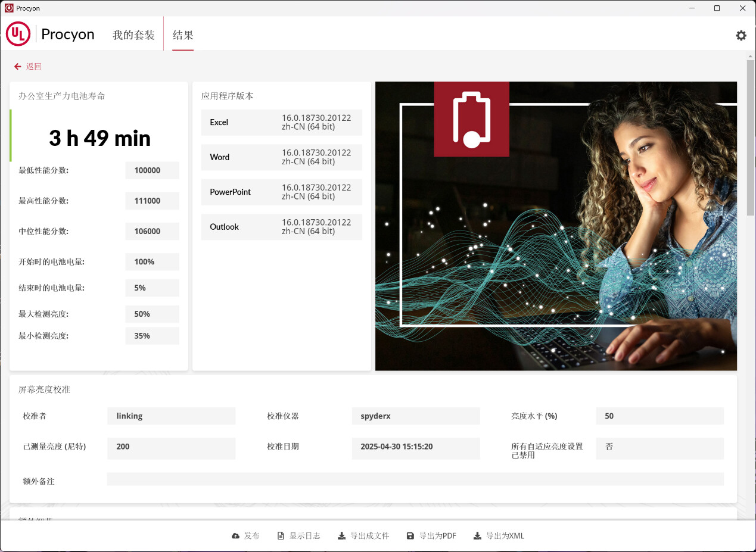
Task: Click the vertical scrollbar on the right
Action: click(x=750, y=137)
